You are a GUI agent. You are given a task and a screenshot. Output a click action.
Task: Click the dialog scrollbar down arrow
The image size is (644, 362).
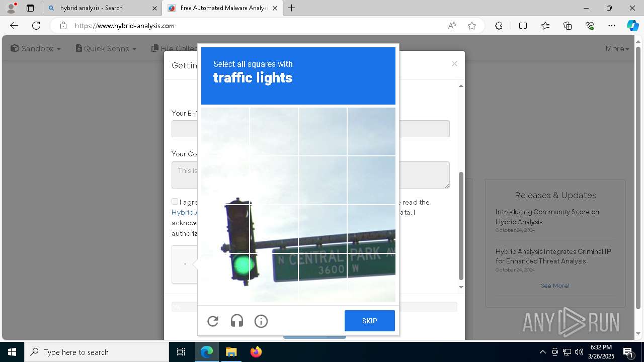coord(461,287)
